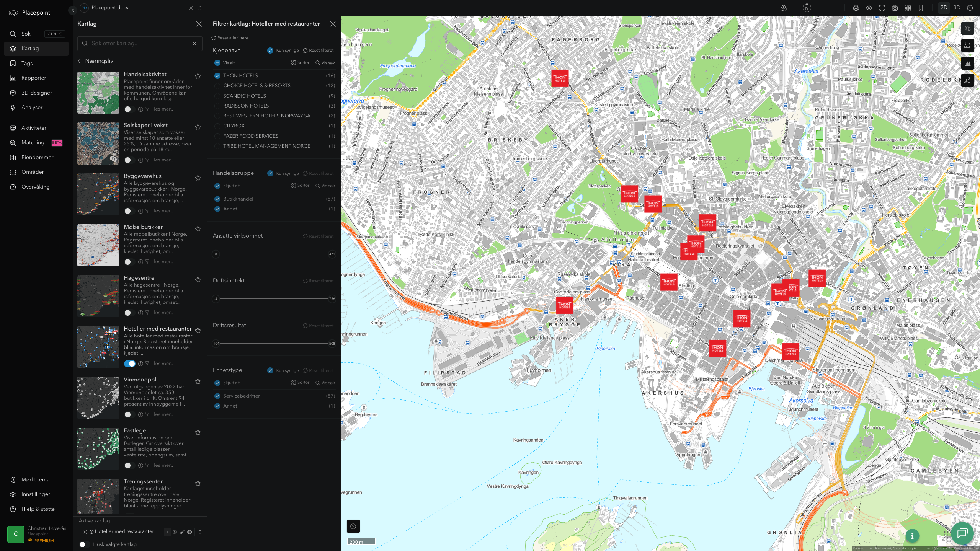
Task: Activate the map click-select tool
Action: (x=967, y=28)
